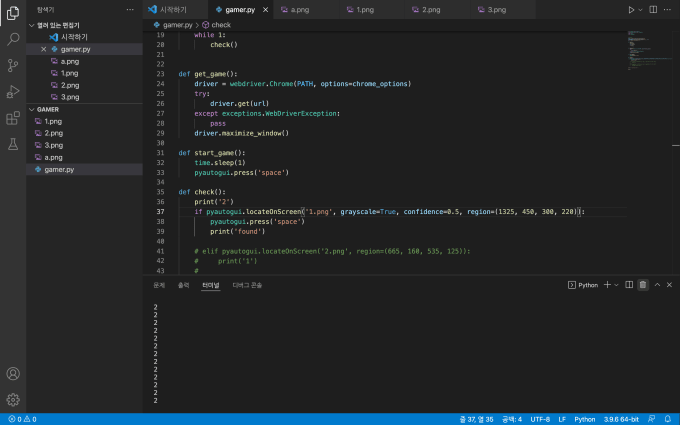680x425 pixels.
Task: Split the editor to the right
Action: pyautogui.click(x=653, y=10)
